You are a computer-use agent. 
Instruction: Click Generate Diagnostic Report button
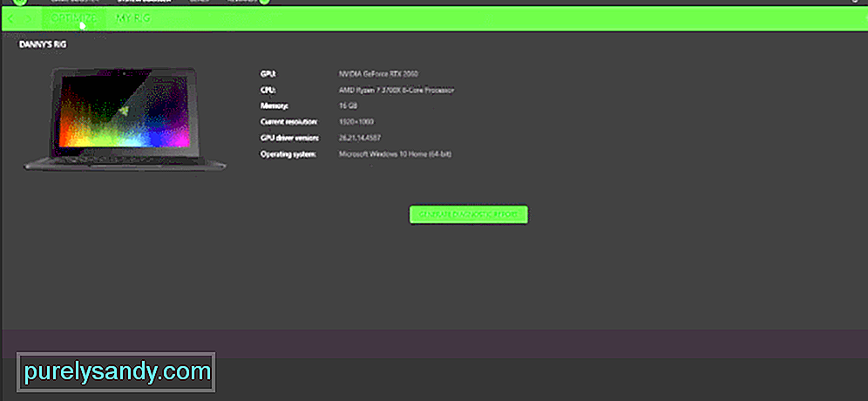pyautogui.click(x=468, y=214)
